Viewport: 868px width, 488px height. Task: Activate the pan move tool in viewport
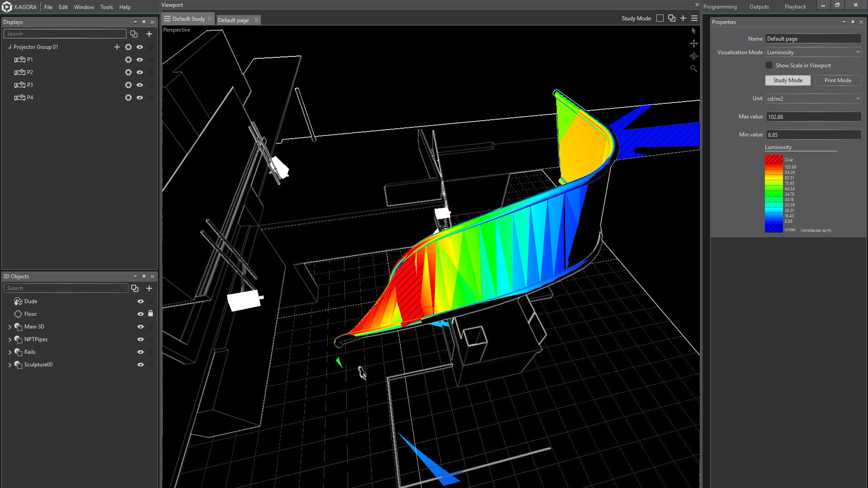(x=693, y=43)
